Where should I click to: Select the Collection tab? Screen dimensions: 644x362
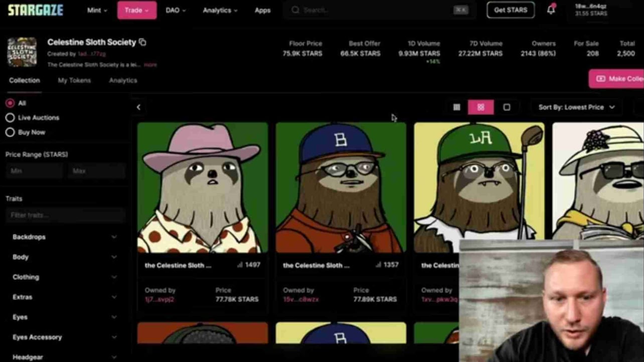click(x=24, y=80)
